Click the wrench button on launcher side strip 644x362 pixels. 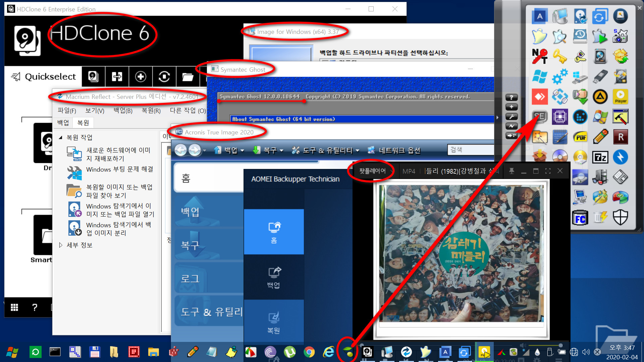coord(512,117)
